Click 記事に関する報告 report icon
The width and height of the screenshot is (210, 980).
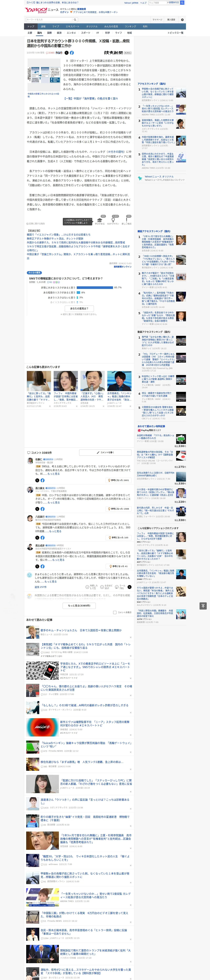tap(35, 224)
